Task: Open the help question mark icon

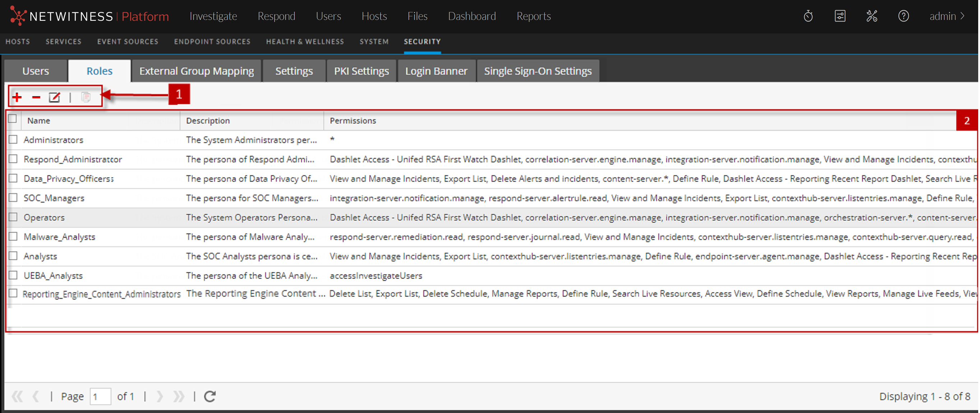Action: coord(903,17)
